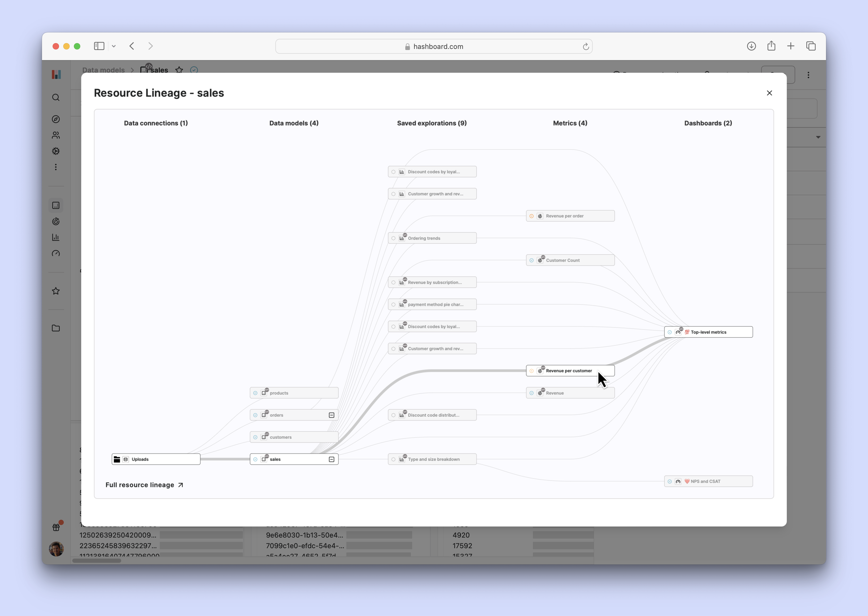Open the Ordering trends exploration node

tap(432, 238)
